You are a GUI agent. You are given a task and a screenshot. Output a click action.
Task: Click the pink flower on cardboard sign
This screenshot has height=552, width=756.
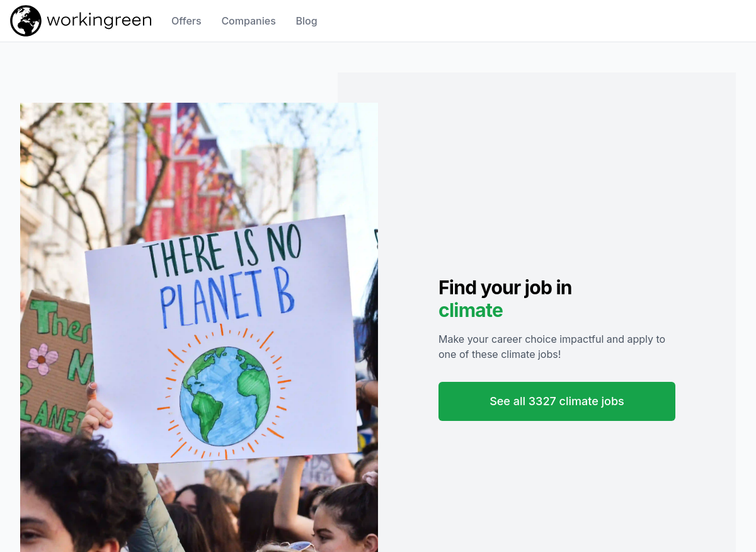[x=43, y=359]
